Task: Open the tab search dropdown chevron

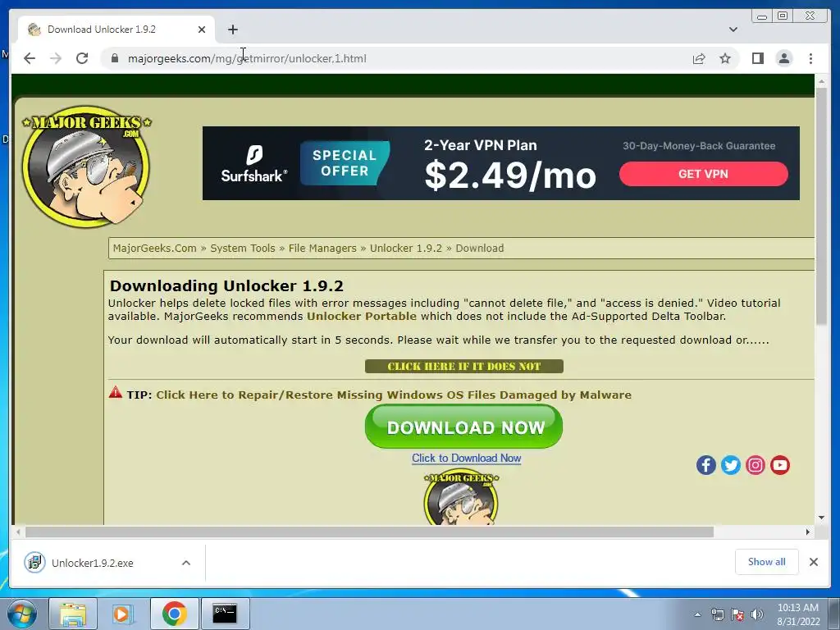Action: tap(733, 30)
